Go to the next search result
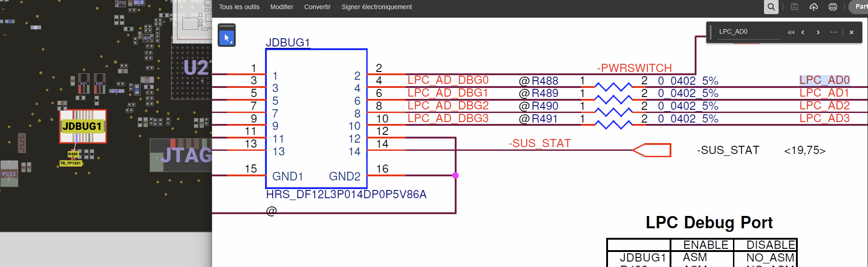 click(x=818, y=32)
